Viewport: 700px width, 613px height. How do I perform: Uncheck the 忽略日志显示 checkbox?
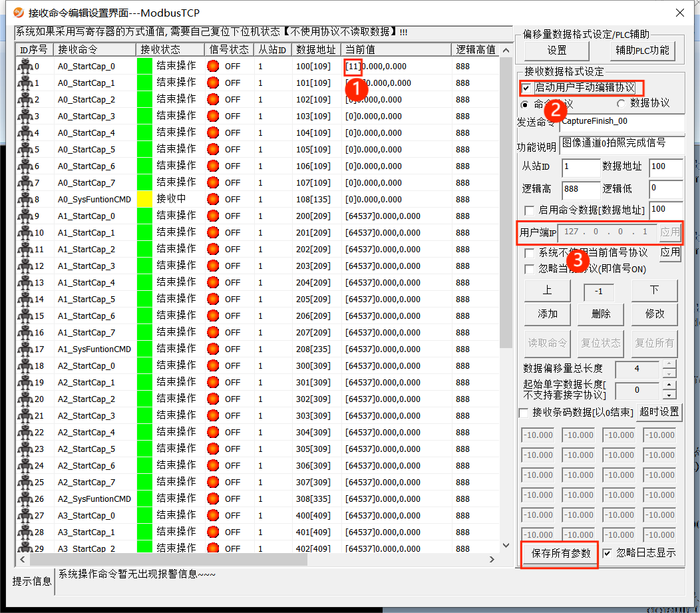click(608, 553)
